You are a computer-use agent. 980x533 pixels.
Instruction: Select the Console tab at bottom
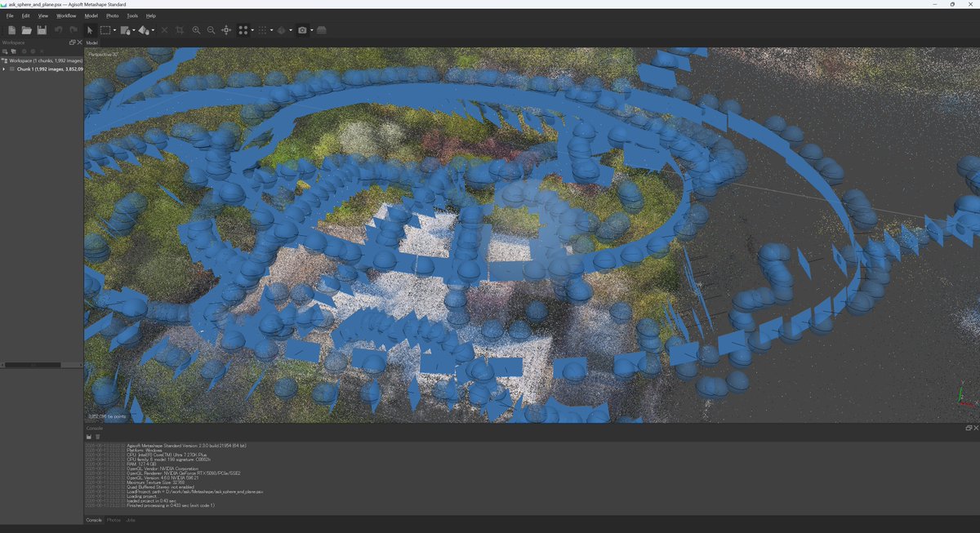94,520
